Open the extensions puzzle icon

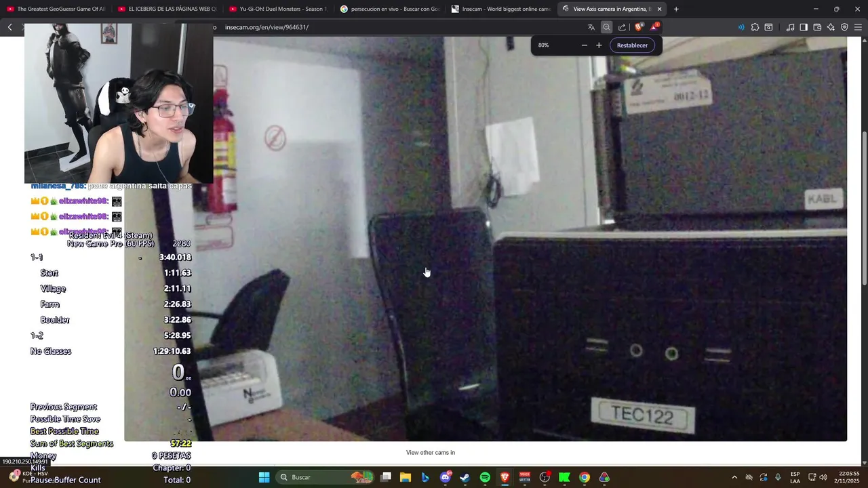755,27
